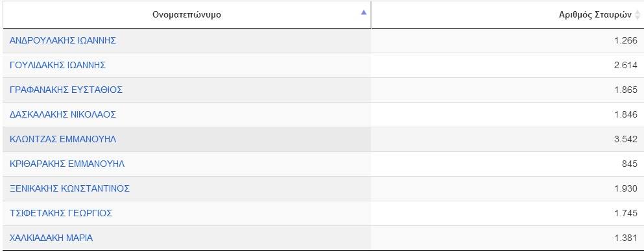Open candidate ΓΟΥΛΙΔΑΚΗΣ ΙΩΑΝΝΗΣ link

tap(58, 65)
